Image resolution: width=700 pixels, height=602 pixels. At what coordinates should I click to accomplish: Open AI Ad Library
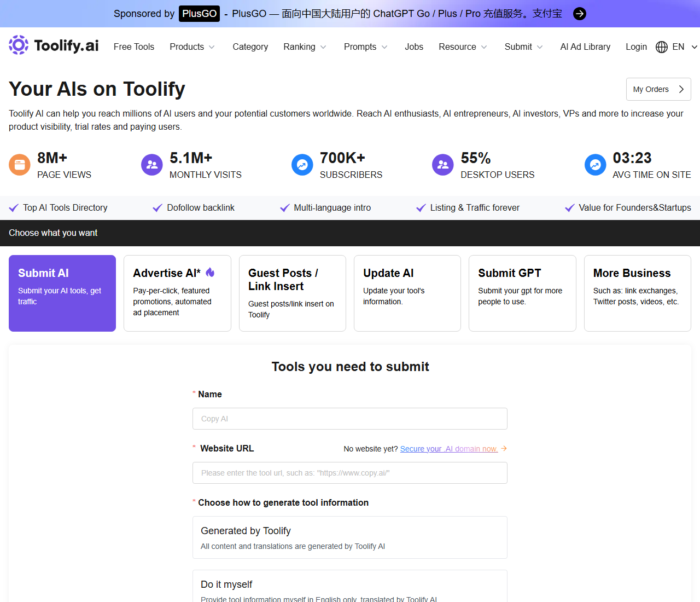(x=585, y=47)
